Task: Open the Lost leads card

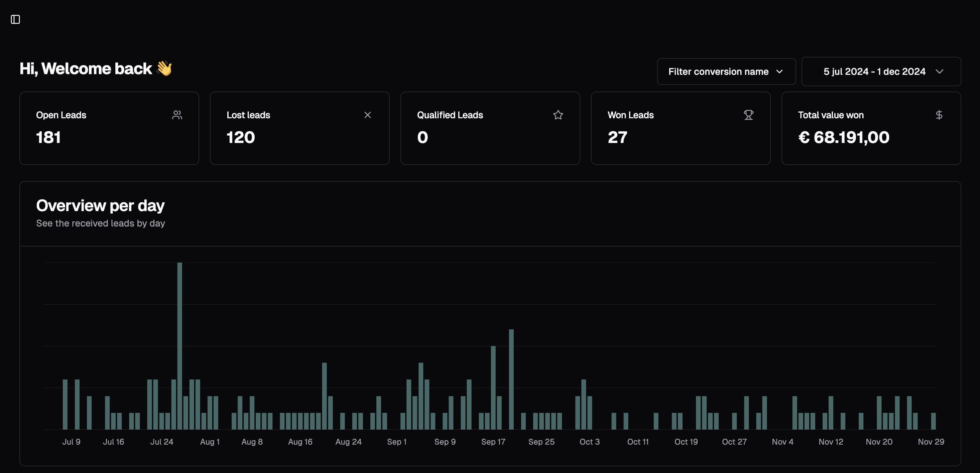Action: pyautogui.click(x=299, y=128)
